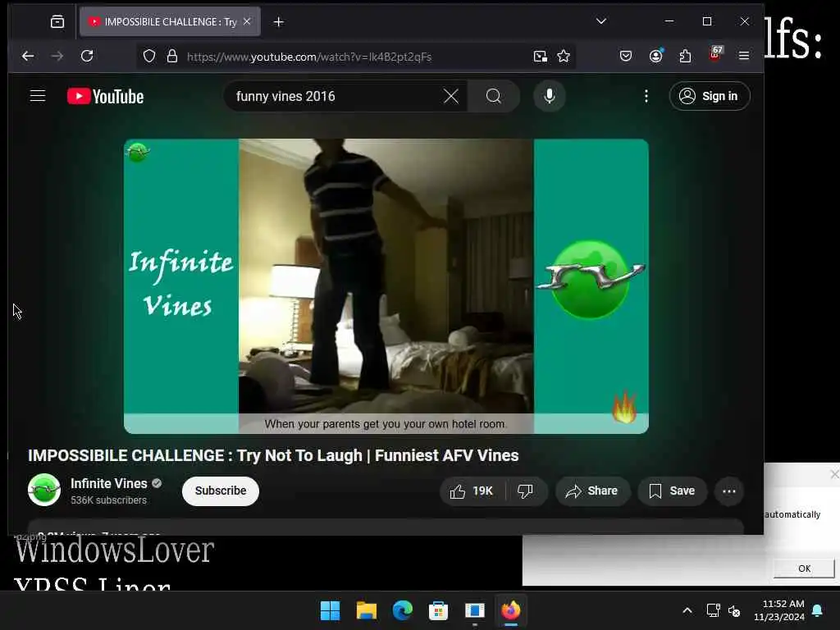Open Firefox recent browsing tab view icon
The height and width of the screenshot is (630, 840).
click(57, 21)
